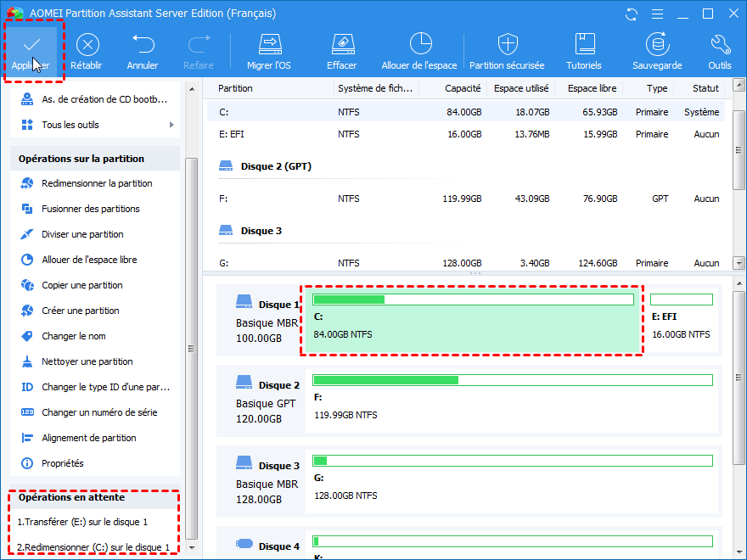Open the Sauvegarde backup tool
Screen dimensions: 747x560
(x=656, y=45)
